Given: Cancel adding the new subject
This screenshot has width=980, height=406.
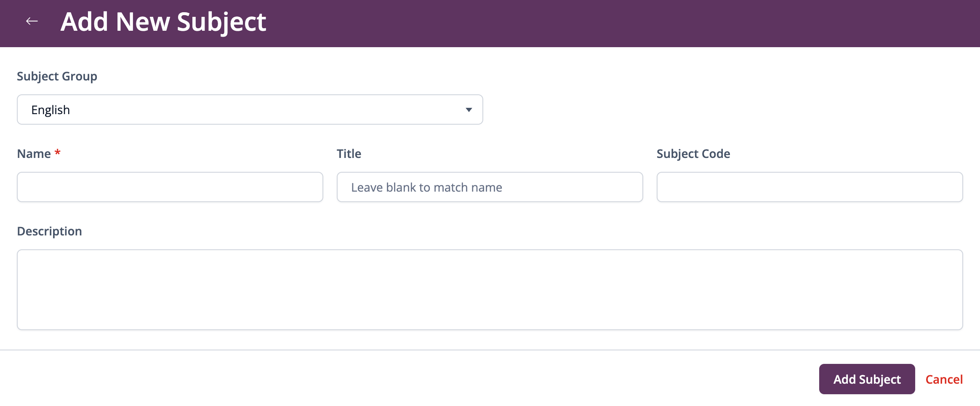Looking at the screenshot, I should click(x=944, y=379).
